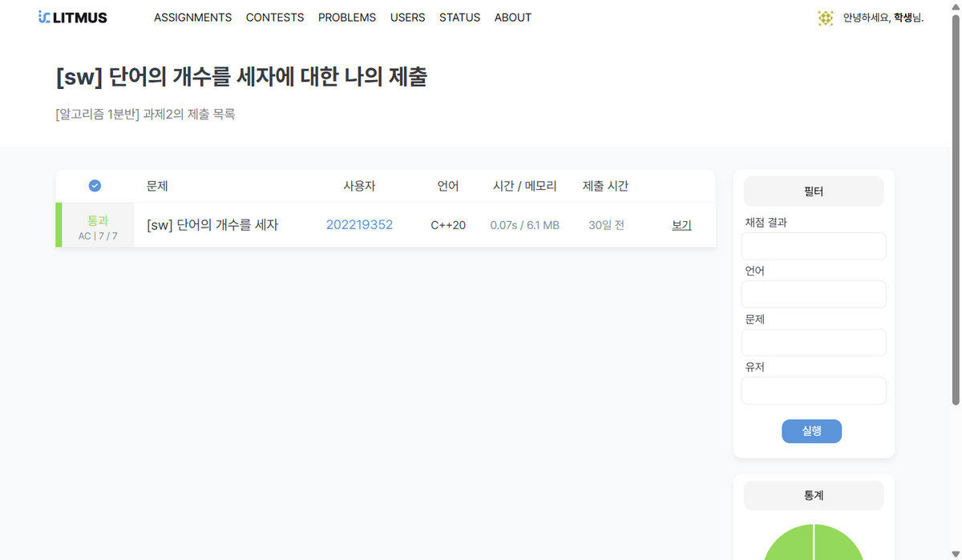Click the 유저 filter input field
The height and width of the screenshot is (560, 962).
click(x=813, y=391)
